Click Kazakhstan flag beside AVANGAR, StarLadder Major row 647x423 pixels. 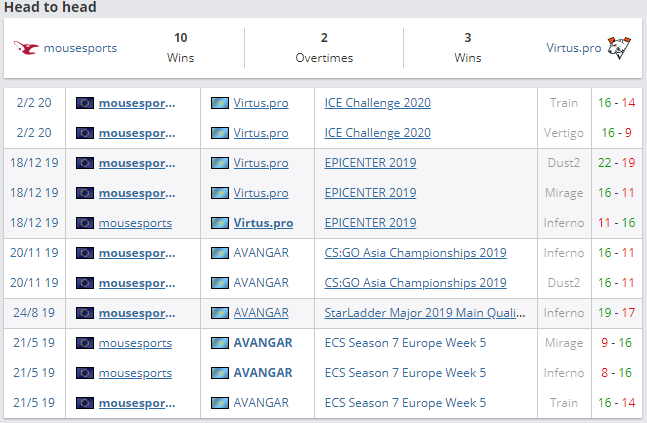coord(220,313)
